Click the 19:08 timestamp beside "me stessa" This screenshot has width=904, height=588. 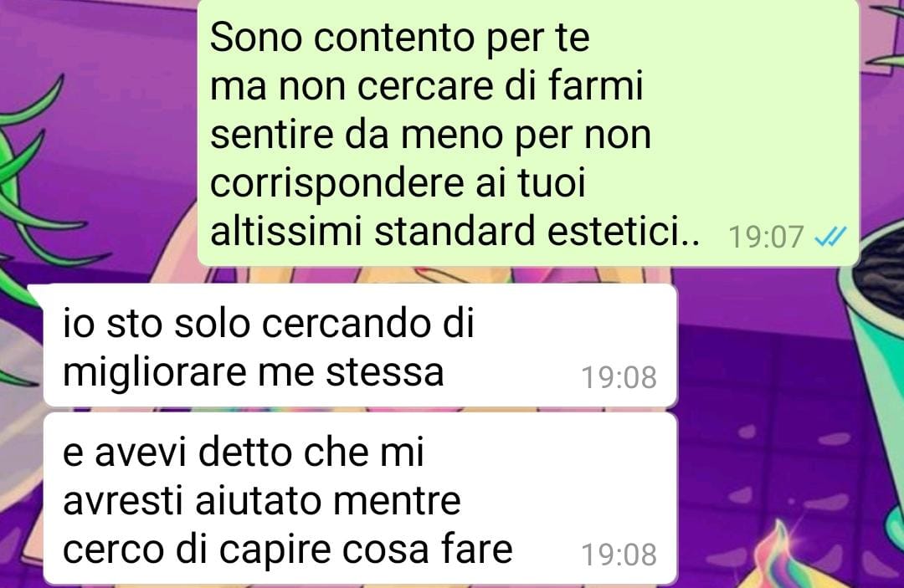tap(619, 378)
